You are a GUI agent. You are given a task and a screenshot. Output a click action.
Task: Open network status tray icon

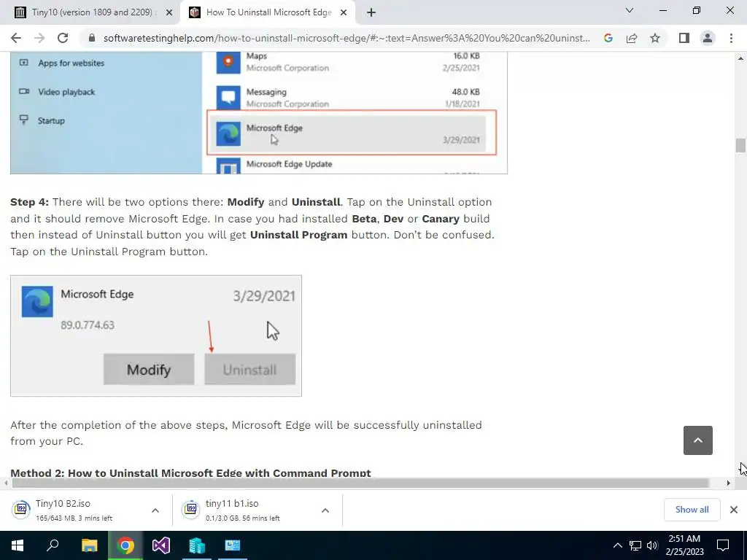click(x=635, y=545)
